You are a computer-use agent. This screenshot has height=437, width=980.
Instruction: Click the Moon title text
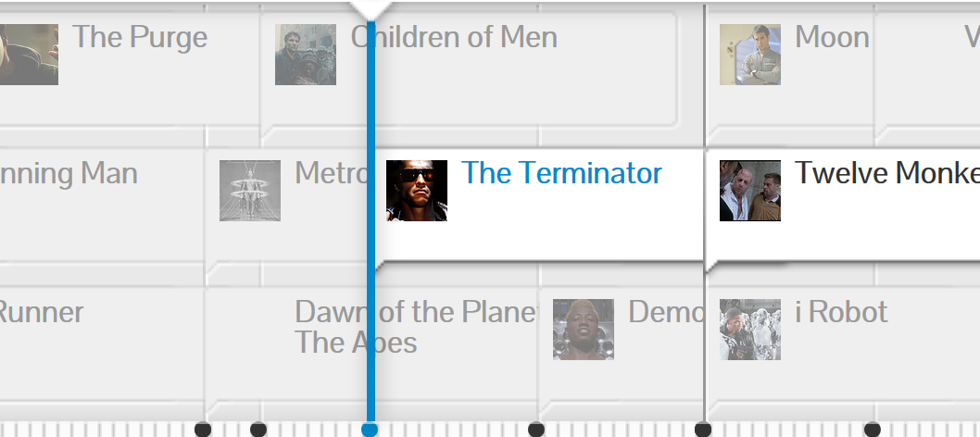[x=832, y=37]
